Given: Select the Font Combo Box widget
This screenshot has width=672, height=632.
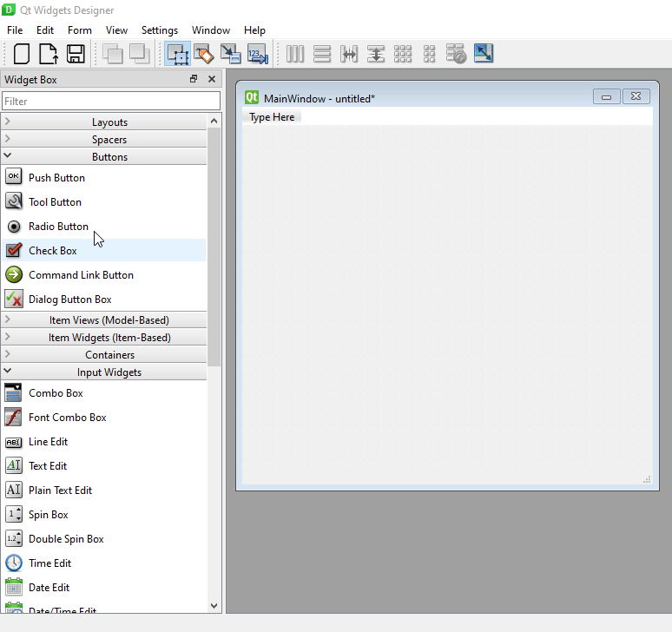Looking at the screenshot, I should (x=104, y=418).
